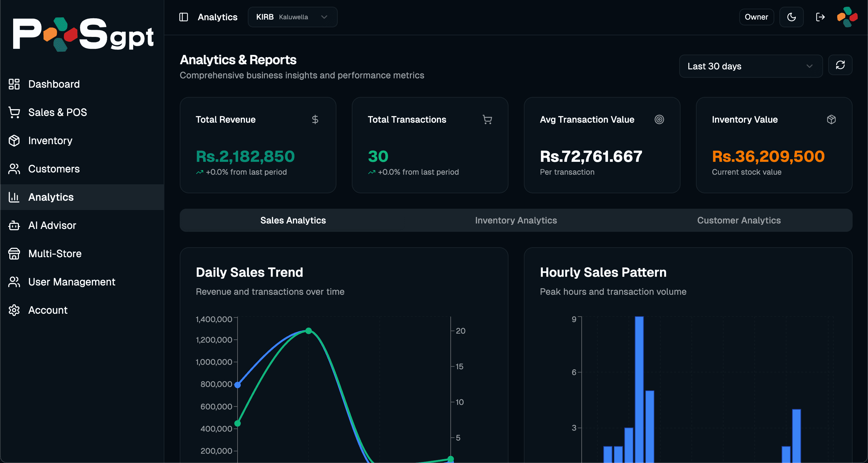Viewport: 868px width, 463px height.
Task: Click the Customers sidebar icon
Action: click(x=14, y=169)
